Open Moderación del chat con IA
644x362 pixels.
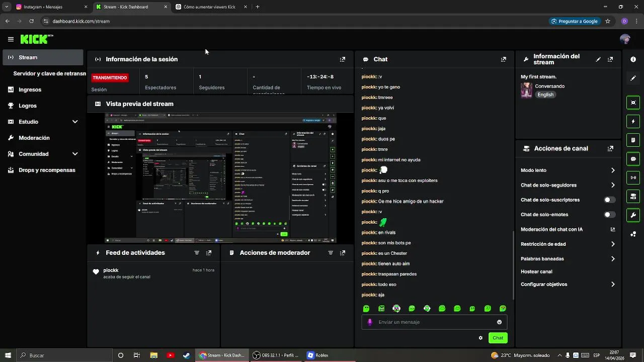[551, 229]
